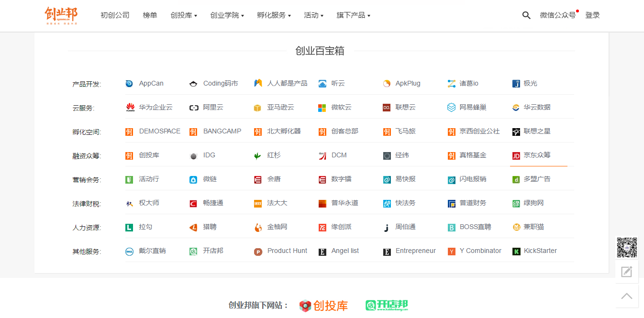Click the 华为企业云 Huawei icon
Image resolution: width=644 pixels, height=318 pixels.
(x=130, y=108)
